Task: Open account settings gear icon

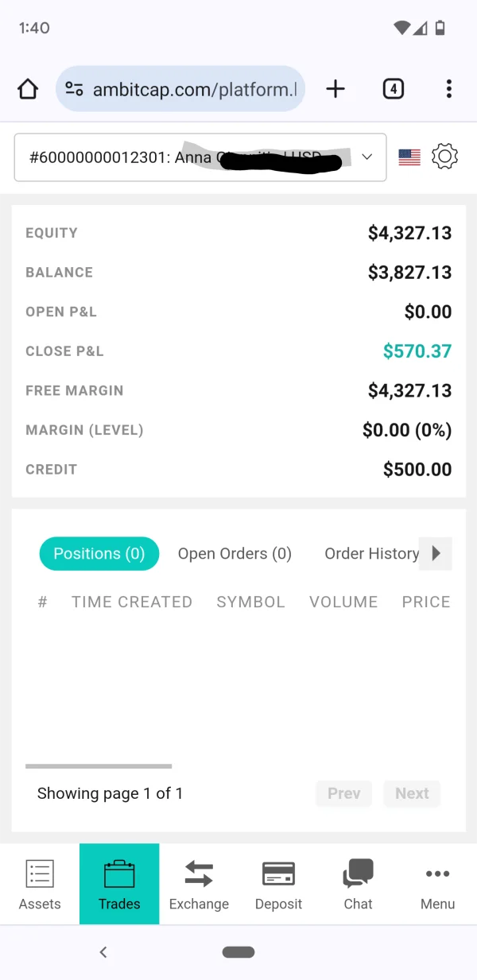Action: click(444, 157)
